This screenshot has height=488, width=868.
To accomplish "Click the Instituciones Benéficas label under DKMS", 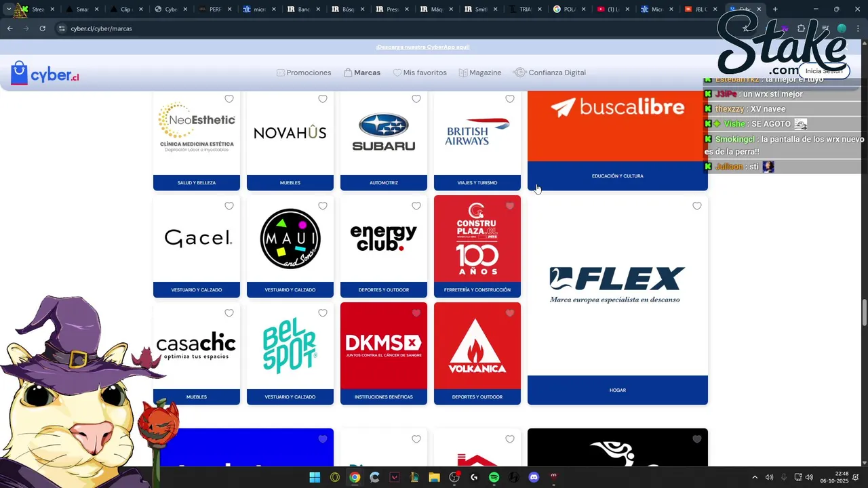I will (x=384, y=397).
